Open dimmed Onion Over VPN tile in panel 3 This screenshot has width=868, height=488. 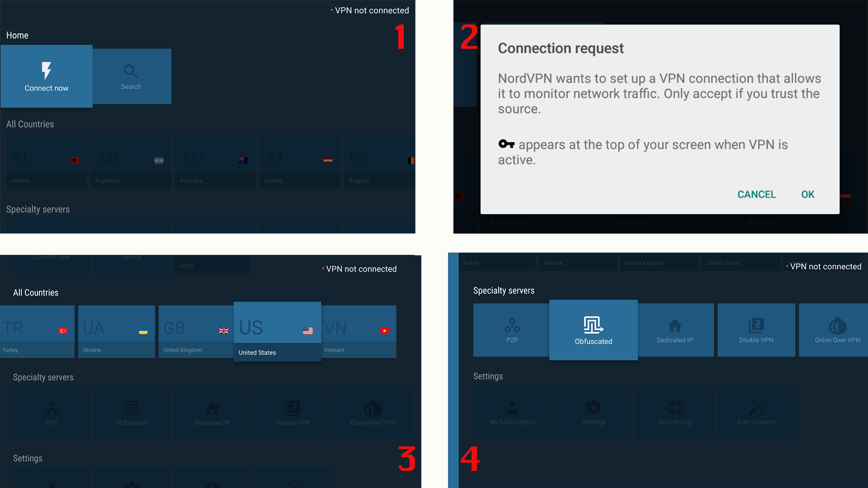[373, 413]
